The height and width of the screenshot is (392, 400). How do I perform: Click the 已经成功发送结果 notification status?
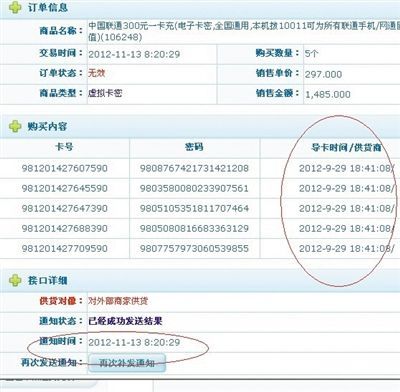click(x=125, y=321)
